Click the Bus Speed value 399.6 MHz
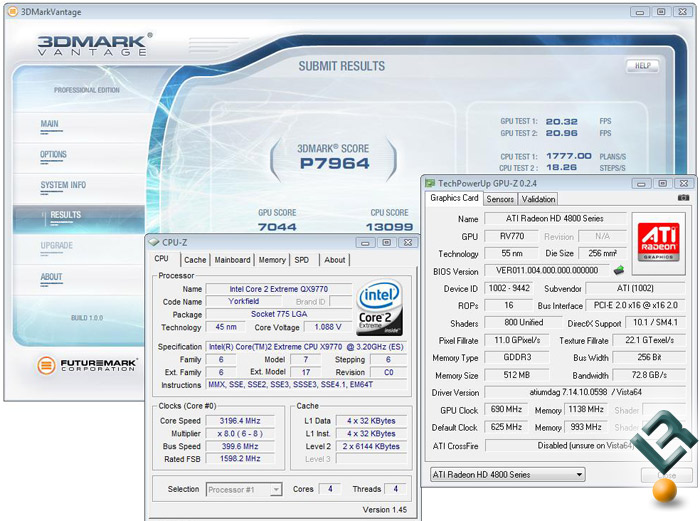 [240, 446]
